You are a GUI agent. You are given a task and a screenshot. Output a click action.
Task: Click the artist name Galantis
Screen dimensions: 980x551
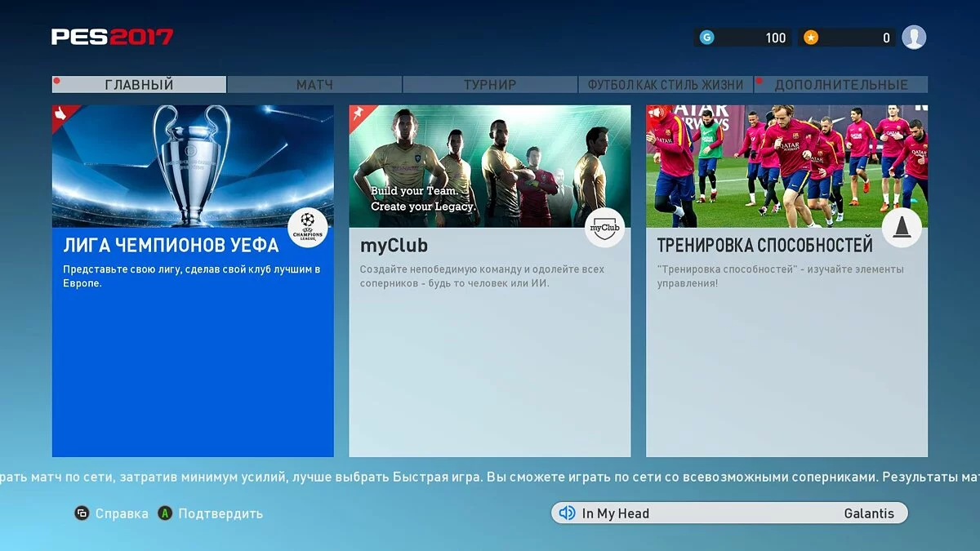click(869, 513)
